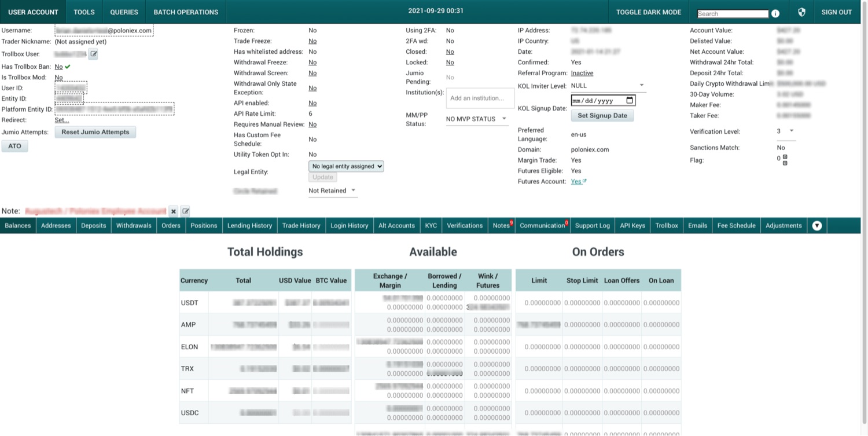Click TOGGLE DARK MODE button
Screen dimensions: 868x436
tap(649, 12)
